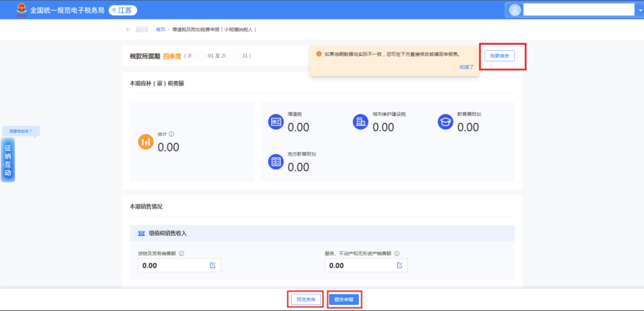Go to 首页 via the breadcrumb

tap(160, 29)
